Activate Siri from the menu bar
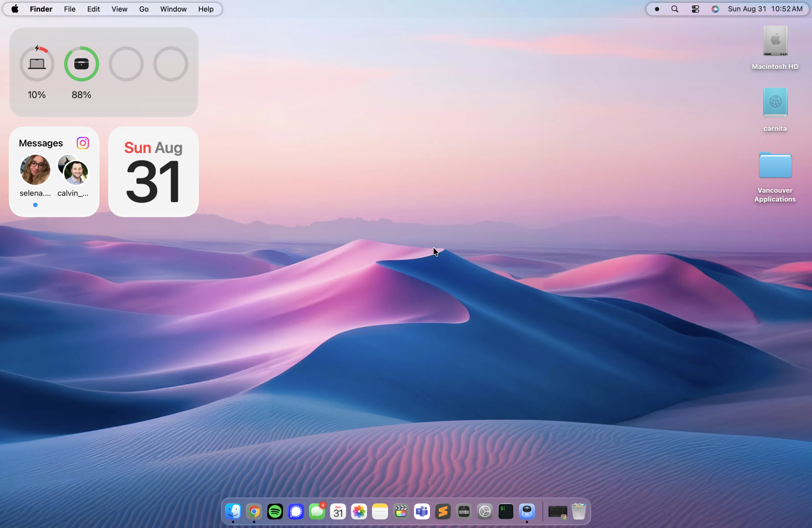 click(x=715, y=9)
